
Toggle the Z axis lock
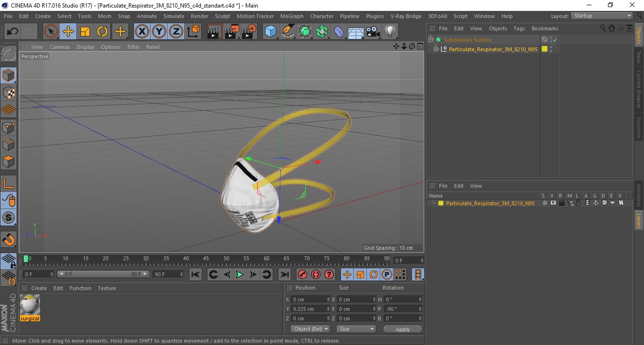point(176,32)
